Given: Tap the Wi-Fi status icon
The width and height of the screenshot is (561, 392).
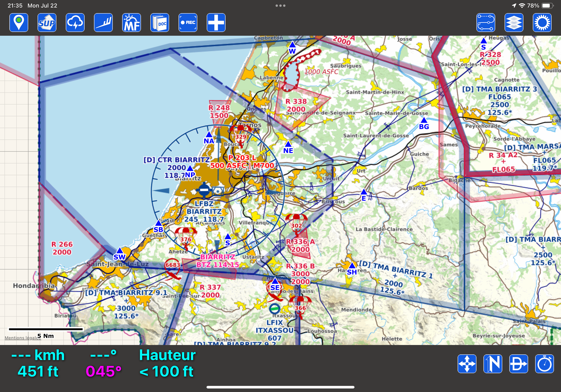Looking at the screenshot, I should pyautogui.click(x=522, y=5).
